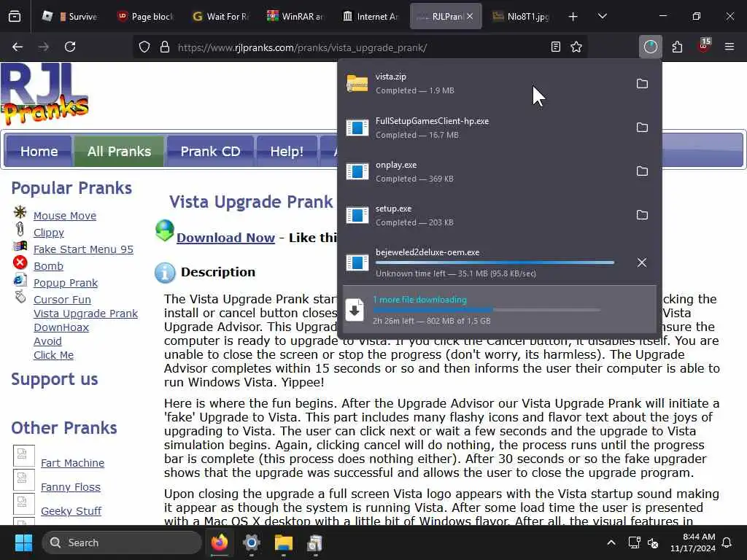Open the Windows Start menu
The width and height of the screenshot is (747, 560).
point(23,542)
